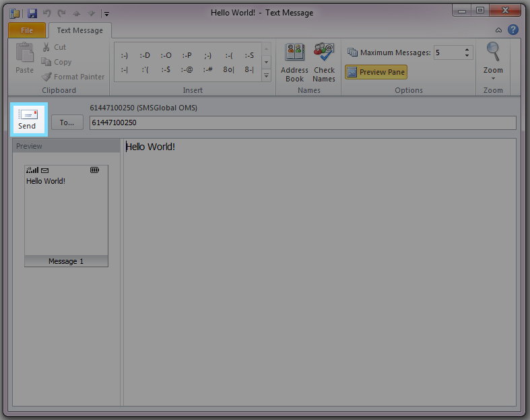Open Customize Quick Access Toolbar dropdown
This screenshot has width=530, height=420.
[x=106, y=13]
